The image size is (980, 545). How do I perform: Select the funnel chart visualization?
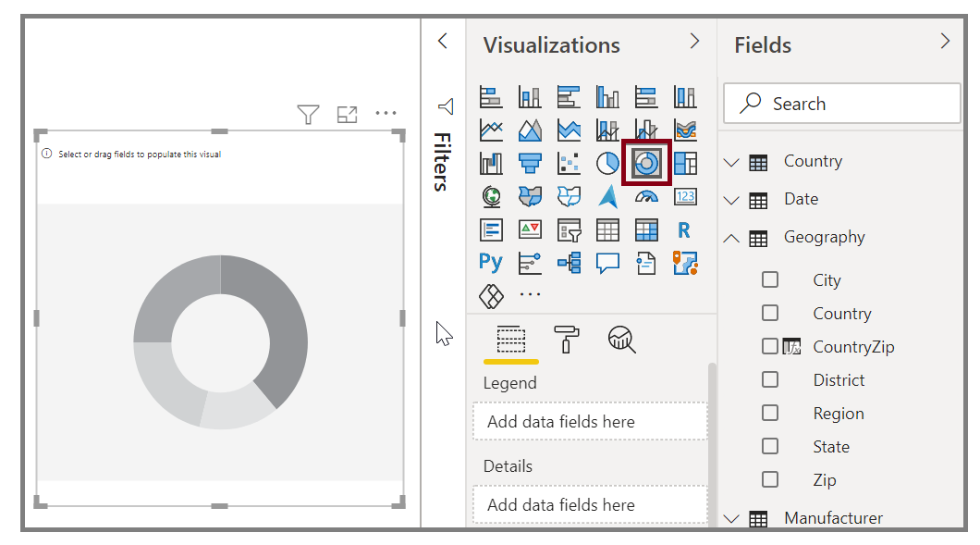pos(530,162)
